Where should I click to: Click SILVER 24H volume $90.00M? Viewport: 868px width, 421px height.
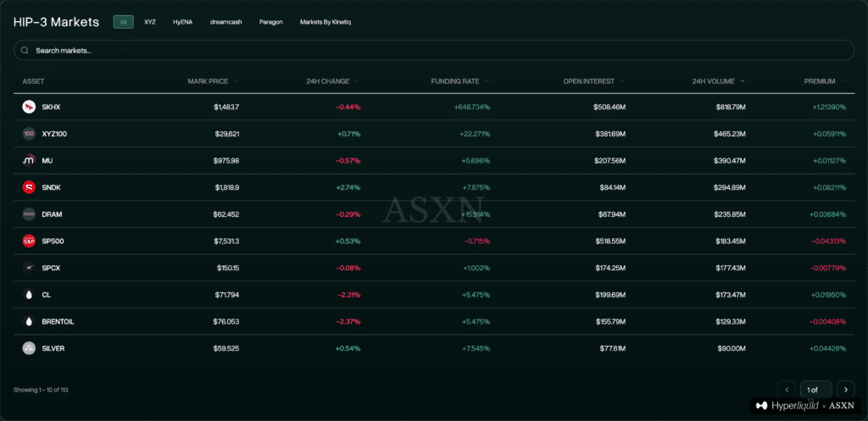(x=730, y=348)
